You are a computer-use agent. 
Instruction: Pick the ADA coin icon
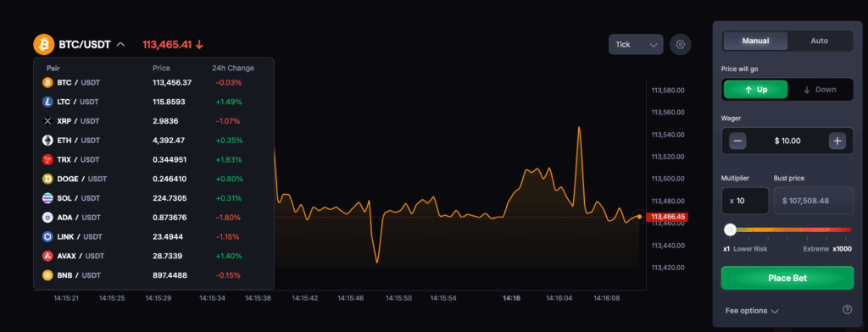(x=47, y=218)
